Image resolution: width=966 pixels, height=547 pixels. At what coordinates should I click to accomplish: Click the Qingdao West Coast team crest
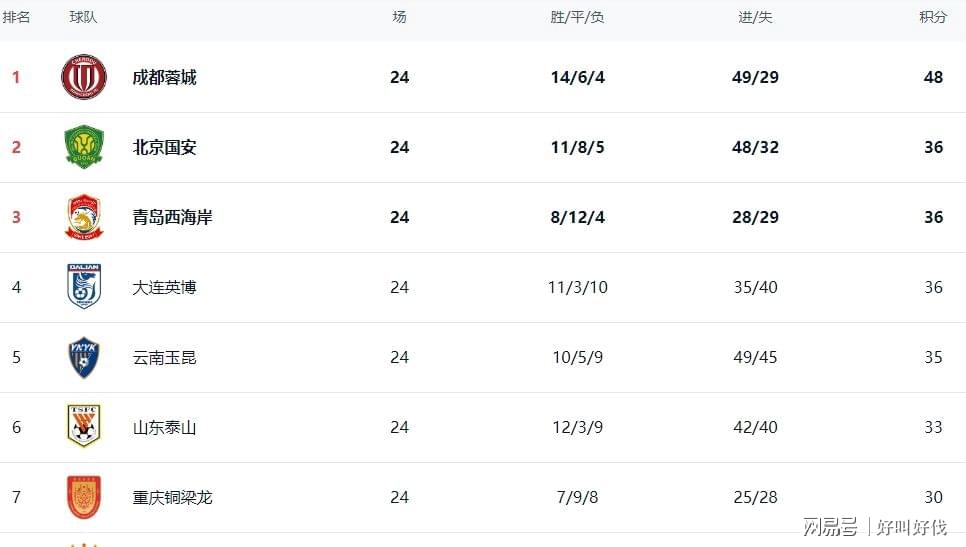pyautogui.click(x=84, y=217)
